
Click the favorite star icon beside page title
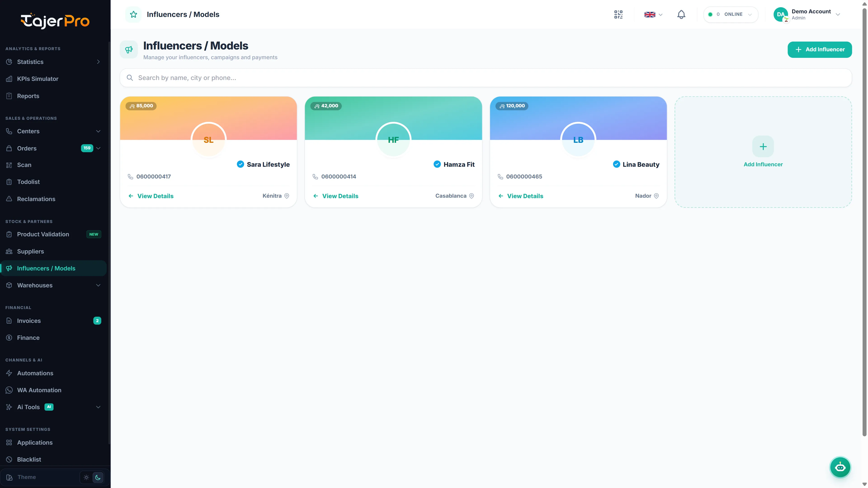[x=133, y=14]
